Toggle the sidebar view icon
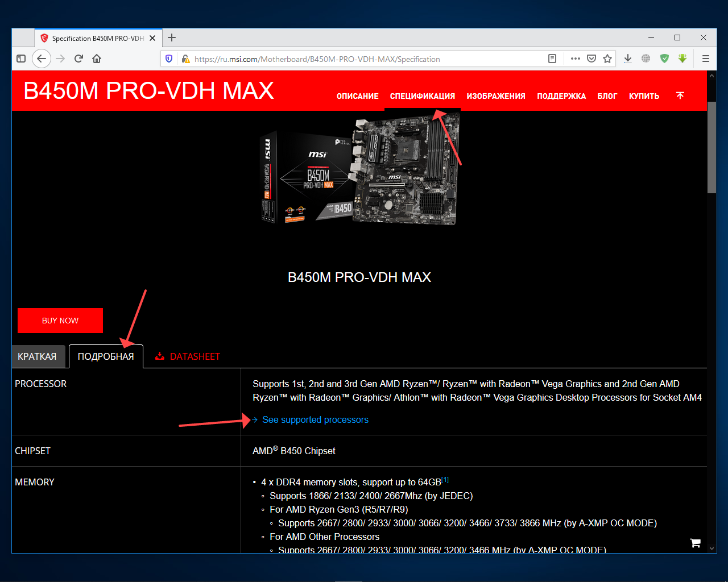728x582 pixels. pyautogui.click(x=21, y=59)
